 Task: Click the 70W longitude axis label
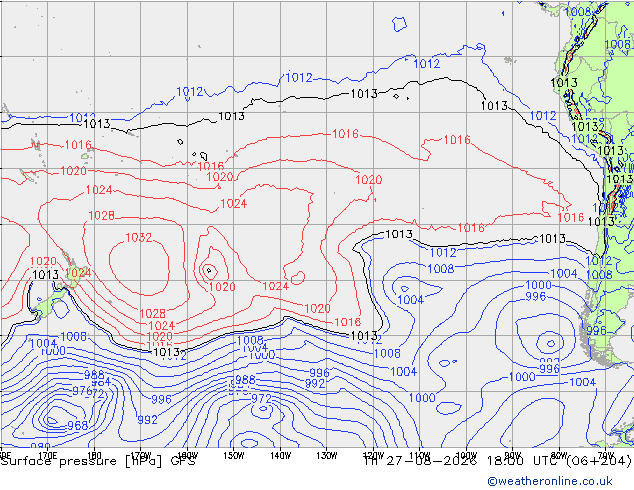click(606, 456)
